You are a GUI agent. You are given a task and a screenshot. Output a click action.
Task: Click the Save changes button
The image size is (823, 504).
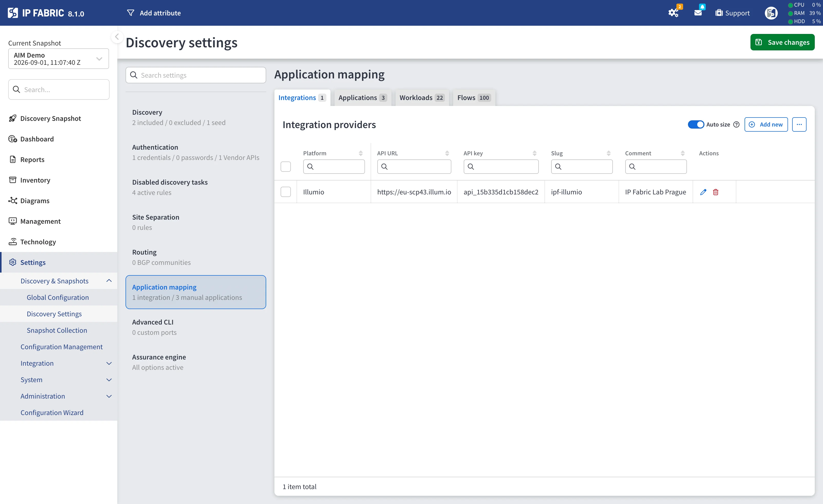pos(782,42)
